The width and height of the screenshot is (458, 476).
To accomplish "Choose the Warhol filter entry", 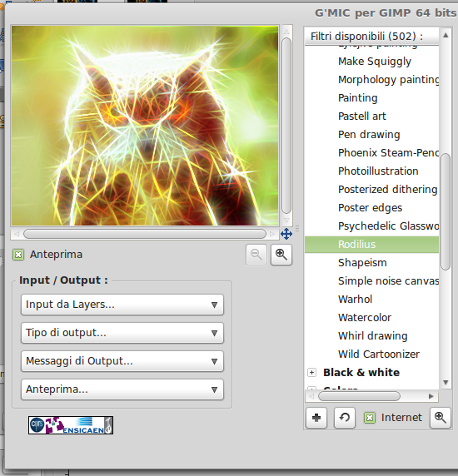I will click(x=355, y=300).
